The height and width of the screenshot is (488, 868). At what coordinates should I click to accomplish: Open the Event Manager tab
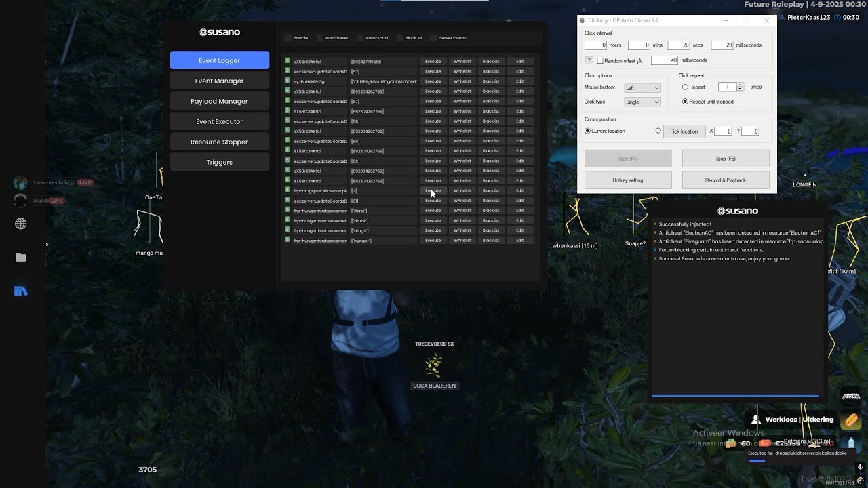(x=219, y=81)
